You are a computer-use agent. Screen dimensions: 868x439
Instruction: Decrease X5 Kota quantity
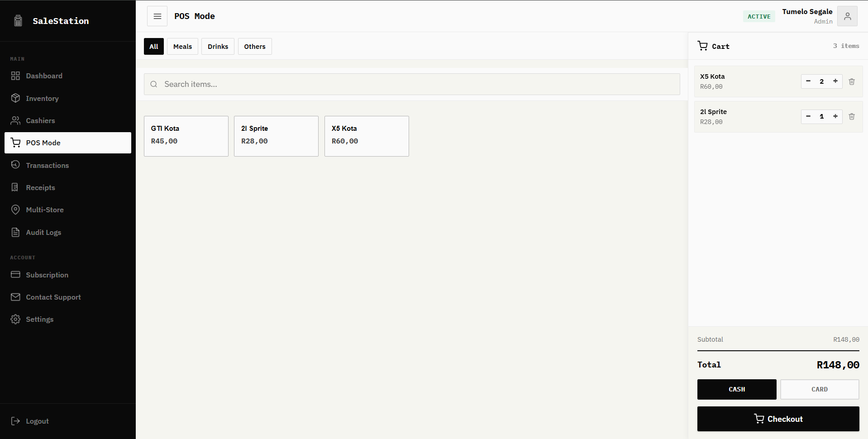click(x=808, y=81)
